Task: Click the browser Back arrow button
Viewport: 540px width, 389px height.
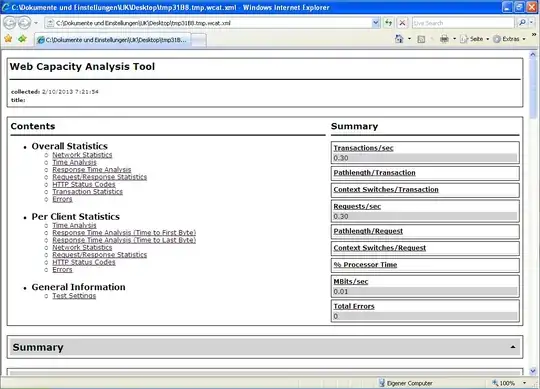Action: click(10, 23)
